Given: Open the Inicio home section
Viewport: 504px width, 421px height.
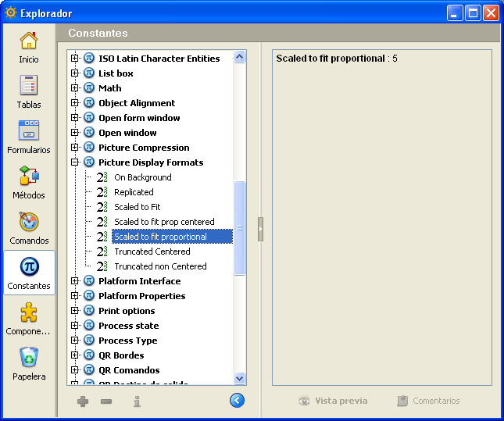Looking at the screenshot, I should [x=28, y=46].
